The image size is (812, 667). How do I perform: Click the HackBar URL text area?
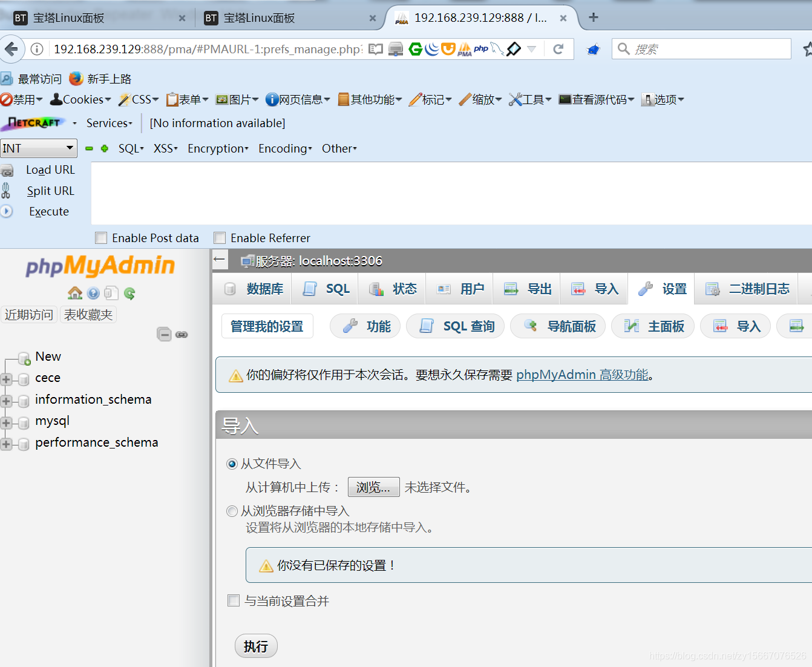click(451, 193)
